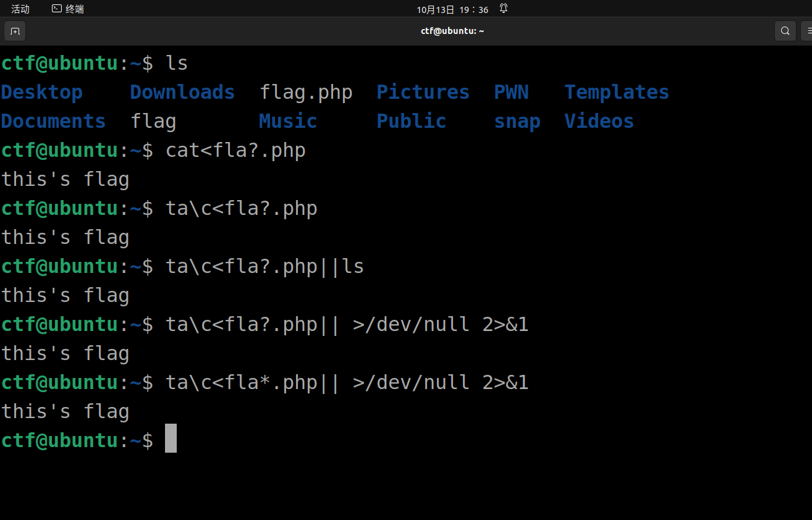812x520 pixels.
Task: Click the snap directory name
Action: (x=517, y=122)
